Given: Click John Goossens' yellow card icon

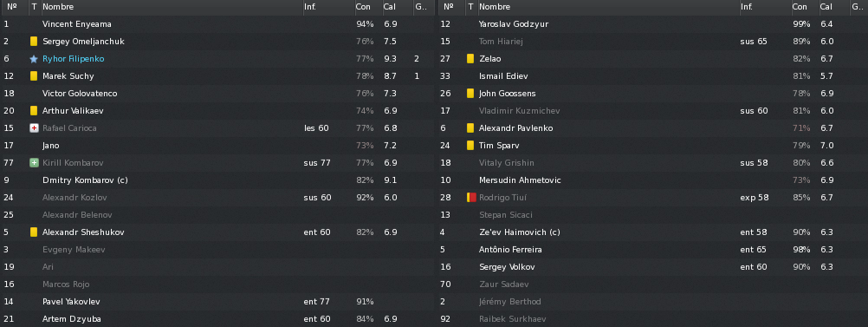Looking at the screenshot, I should [470, 94].
